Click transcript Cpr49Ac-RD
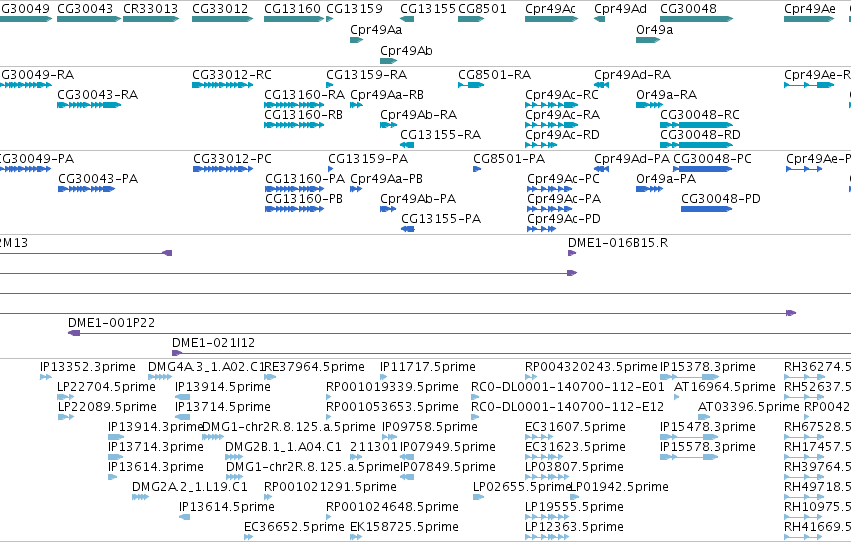Image resolution: width=851 pixels, height=542 pixels. click(x=541, y=145)
